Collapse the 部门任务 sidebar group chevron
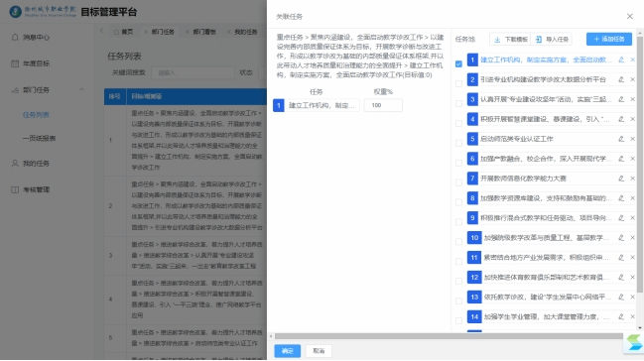Viewport: 644px width, 361px height. [x=81, y=89]
